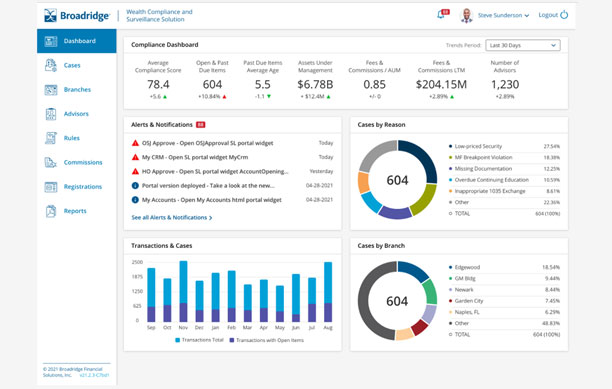The width and height of the screenshot is (612, 389).
Task: Click the notification bell icon
Action: pos(441,15)
